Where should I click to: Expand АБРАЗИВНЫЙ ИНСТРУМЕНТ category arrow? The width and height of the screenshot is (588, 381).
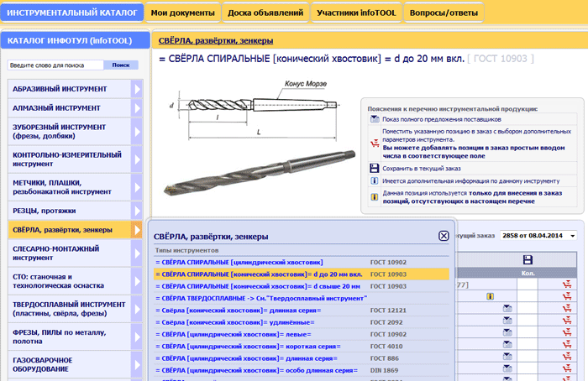click(x=138, y=87)
